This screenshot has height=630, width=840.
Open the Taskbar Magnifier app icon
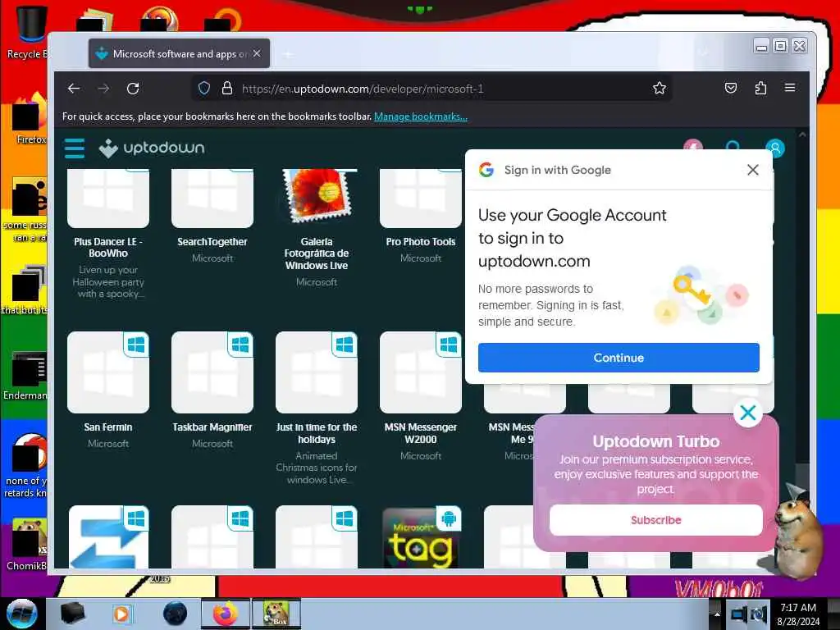[212, 372]
